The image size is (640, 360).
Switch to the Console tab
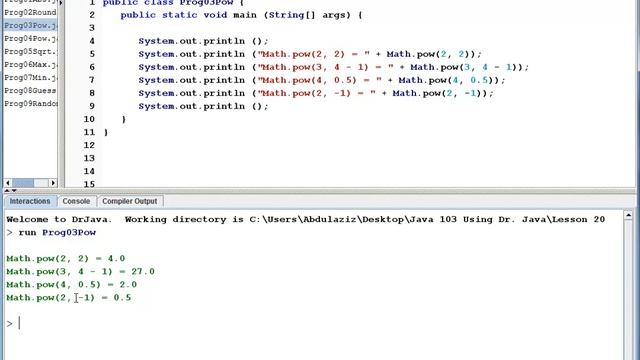(76, 201)
